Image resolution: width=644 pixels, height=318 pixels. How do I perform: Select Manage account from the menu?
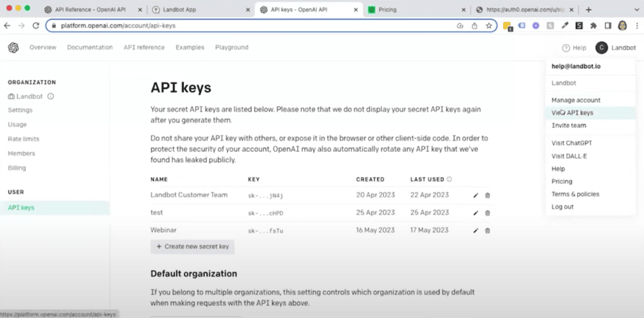coord(575,100)
